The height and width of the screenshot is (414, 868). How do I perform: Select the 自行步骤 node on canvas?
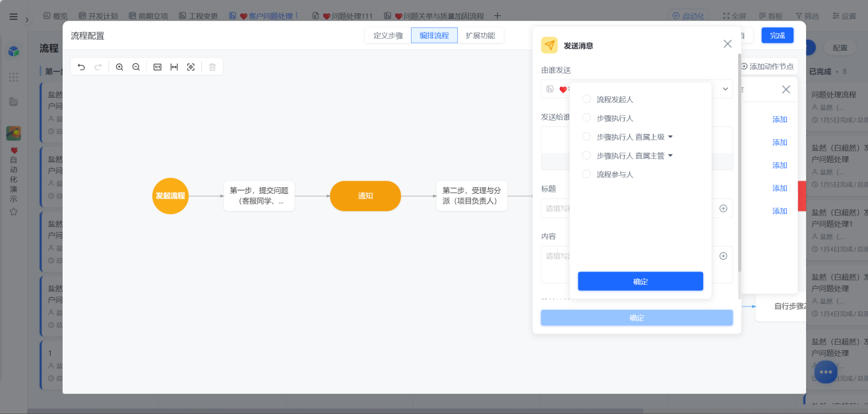(781, 307)
